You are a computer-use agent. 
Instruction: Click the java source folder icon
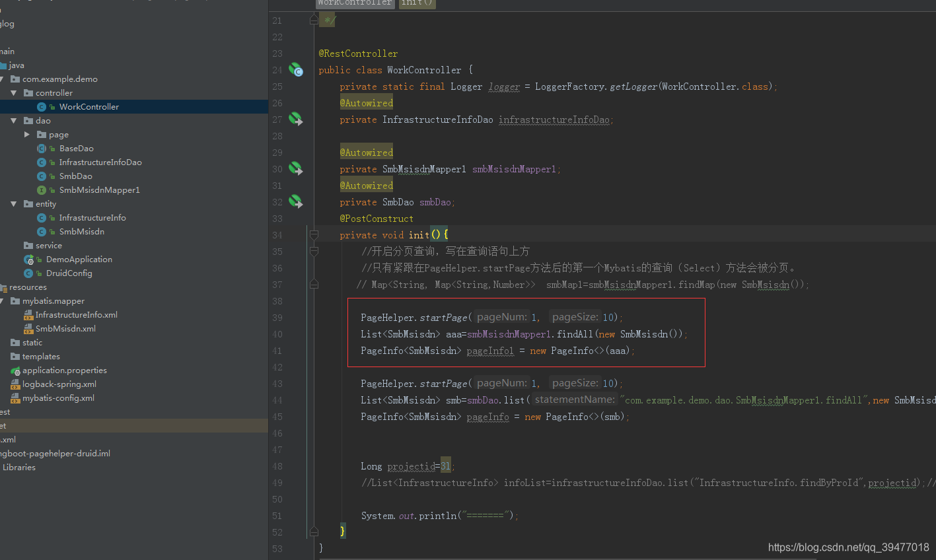pyautogui.click(x=3, y=65)
